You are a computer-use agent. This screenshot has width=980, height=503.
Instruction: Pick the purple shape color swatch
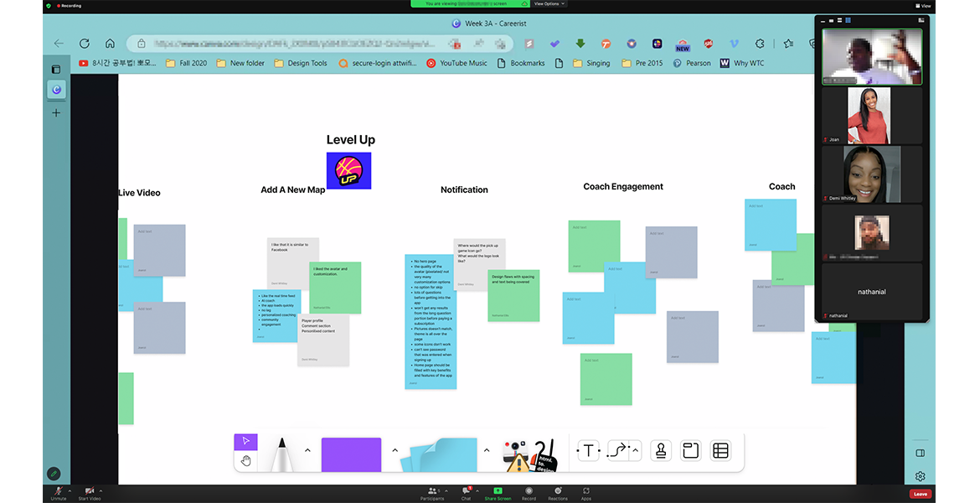point(351,454)
